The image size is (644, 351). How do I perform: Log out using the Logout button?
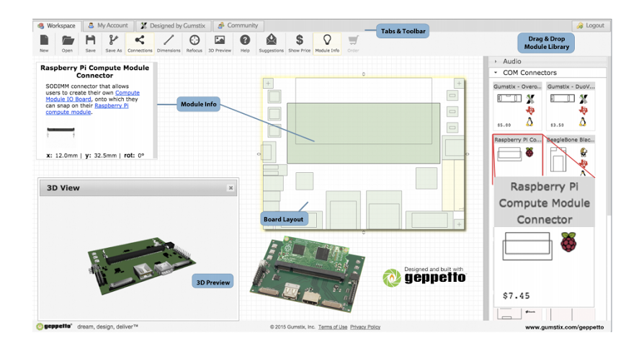pos(591,25)
